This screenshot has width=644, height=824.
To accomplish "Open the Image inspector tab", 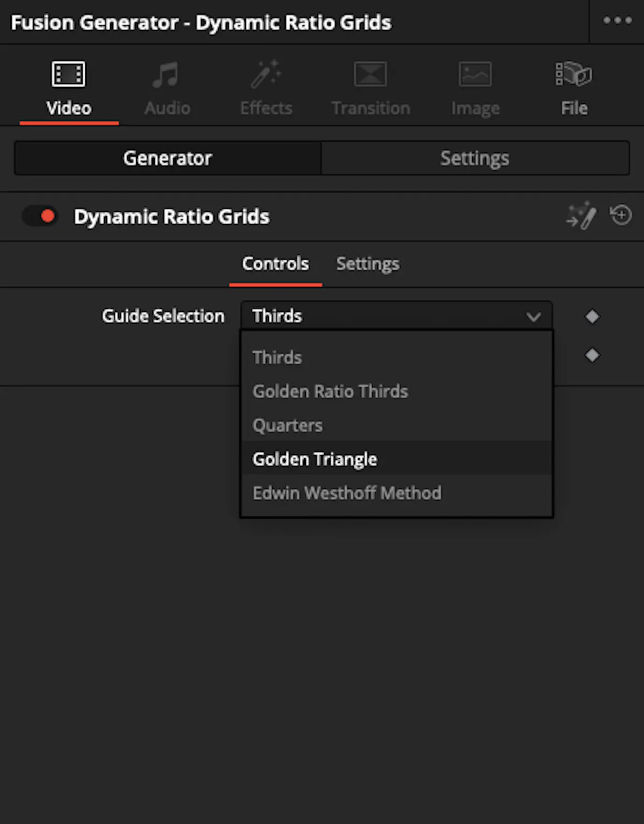I will (475, 89).
